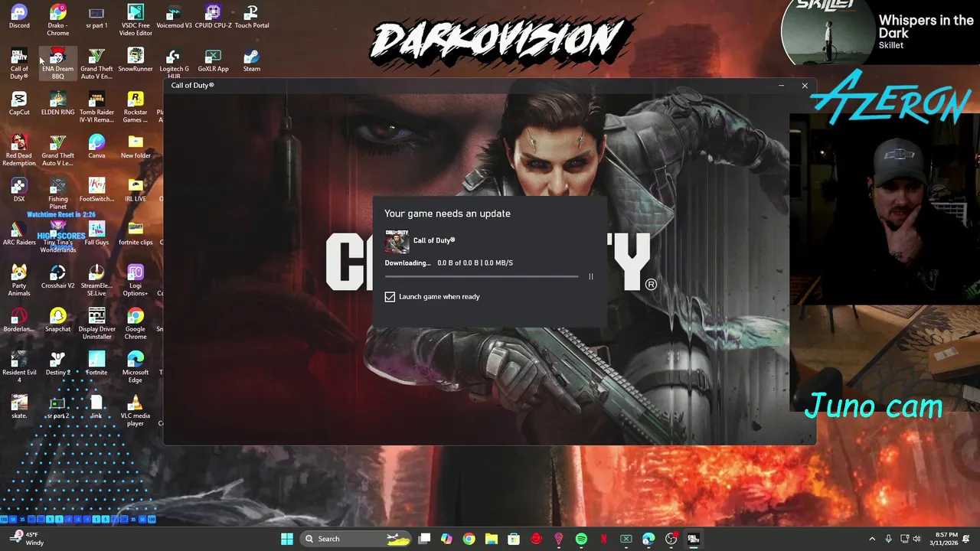The width and height of the screenshot is (980, 551).
Task: Open the SnowRunner desktop shortcut
Action: point(136,60)
